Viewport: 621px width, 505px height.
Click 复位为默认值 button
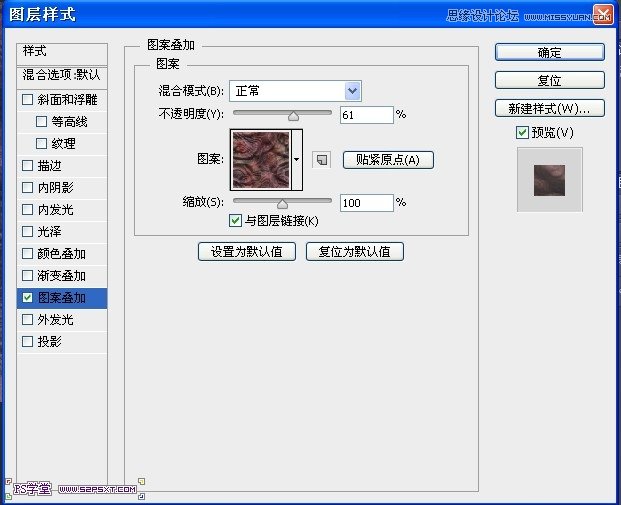pyautogui.click(x=355, y=252)
